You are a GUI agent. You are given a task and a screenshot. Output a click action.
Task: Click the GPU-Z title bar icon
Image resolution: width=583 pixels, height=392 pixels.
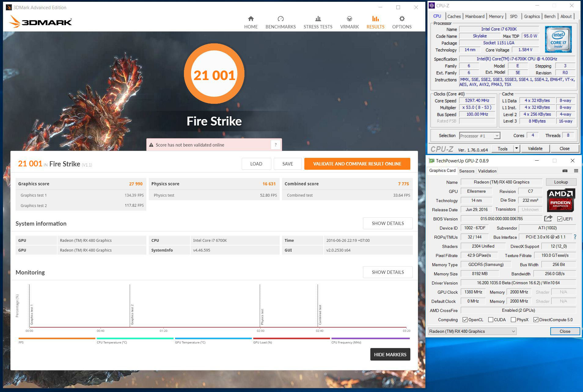coord(431,161)
